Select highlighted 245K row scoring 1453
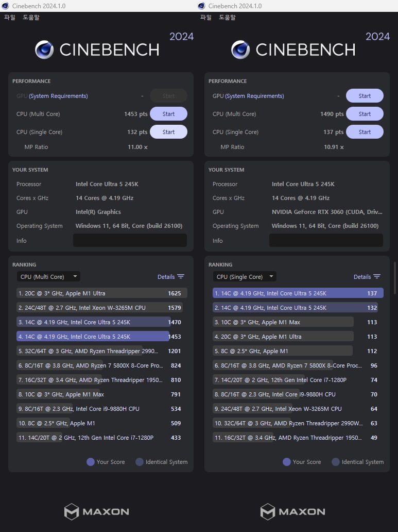The width and height of the screenshot is (398, 532). pyautogui.click(x=102, y=337)
